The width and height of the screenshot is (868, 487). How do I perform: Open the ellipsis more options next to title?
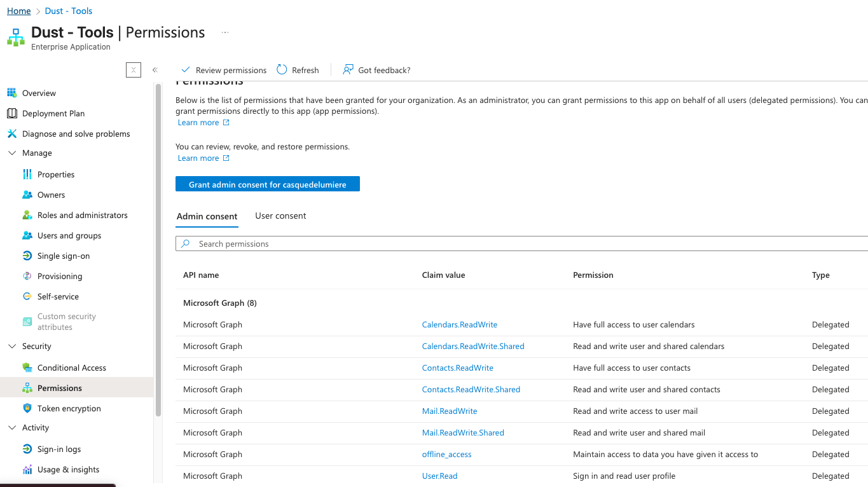pos(225,32)
